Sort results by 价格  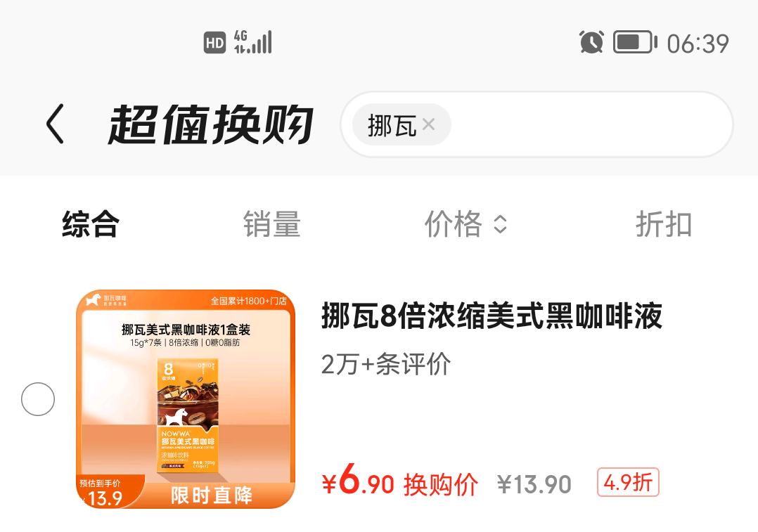453,223
